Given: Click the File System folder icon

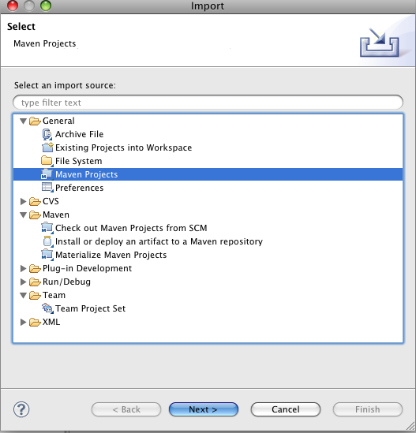Looking at the screenshot, I should click(47, 161).
